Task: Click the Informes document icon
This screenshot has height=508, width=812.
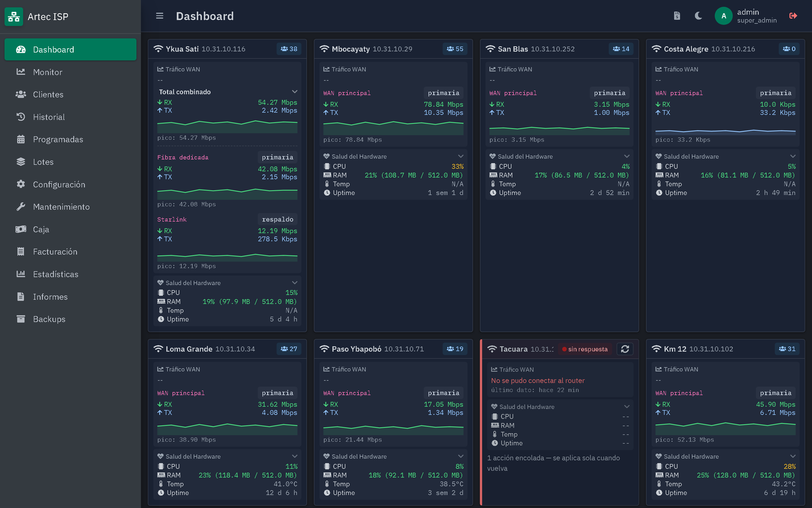Action: click(21, 297)
